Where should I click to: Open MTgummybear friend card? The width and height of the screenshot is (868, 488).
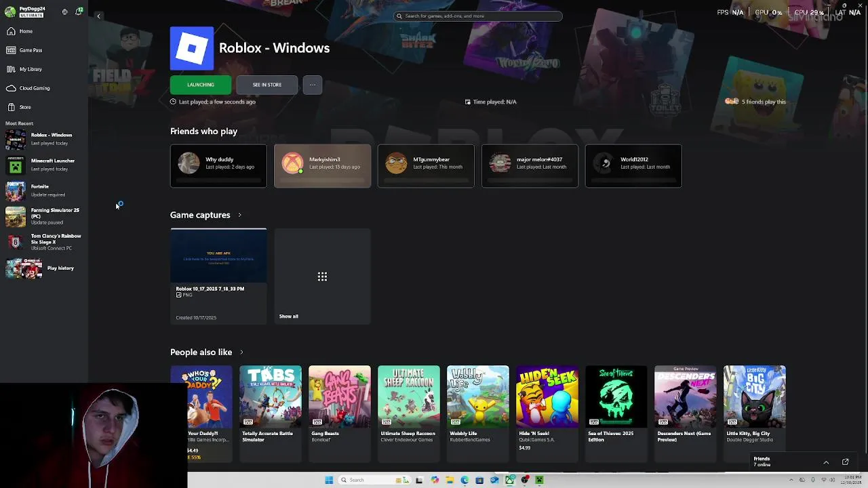[426, 165]
